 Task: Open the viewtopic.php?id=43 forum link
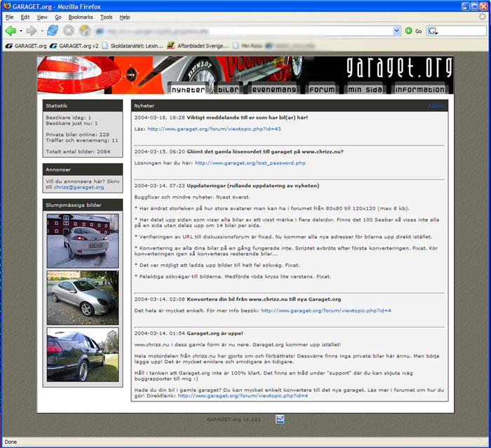pyautogui.click(x=214, y=129)
